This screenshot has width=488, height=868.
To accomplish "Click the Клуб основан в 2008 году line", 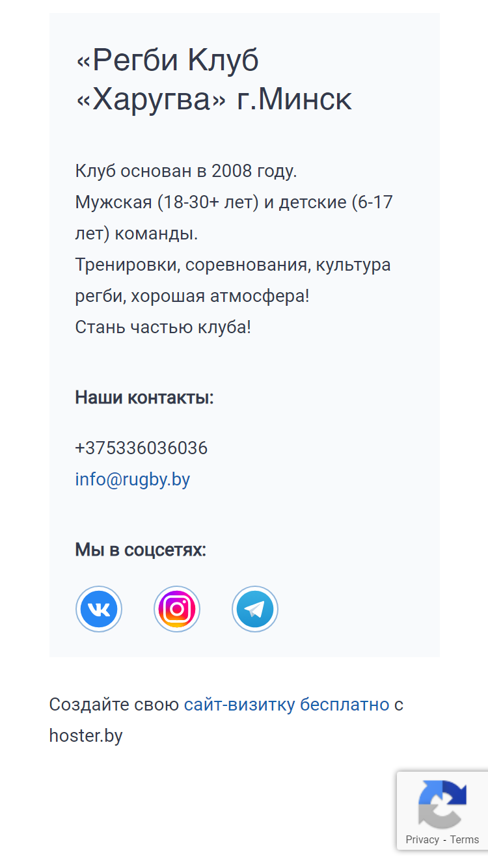I will point(186,172).
